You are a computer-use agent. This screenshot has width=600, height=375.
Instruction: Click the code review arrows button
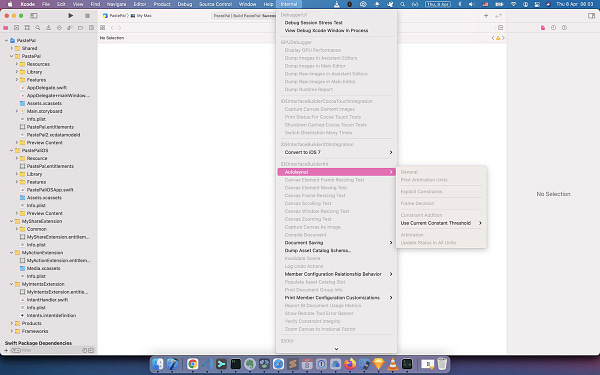[x=498, y=16]
